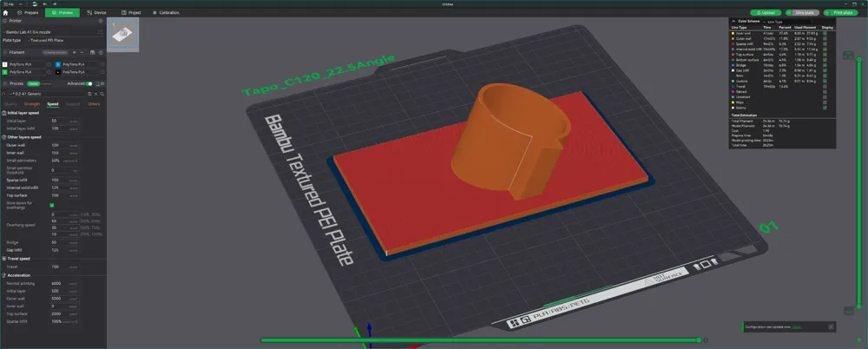Enable display of Travel lines
The height and width of the screenshot is (349, 868).
(x=825, y=87)
